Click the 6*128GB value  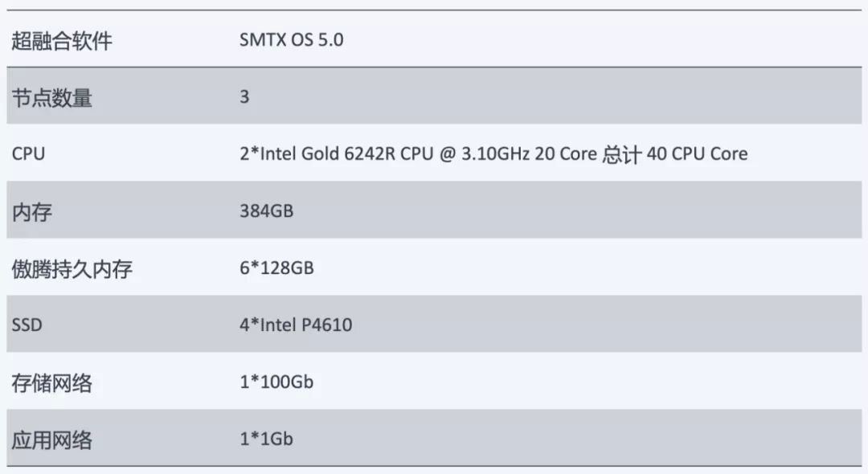(x=276, y=268)
